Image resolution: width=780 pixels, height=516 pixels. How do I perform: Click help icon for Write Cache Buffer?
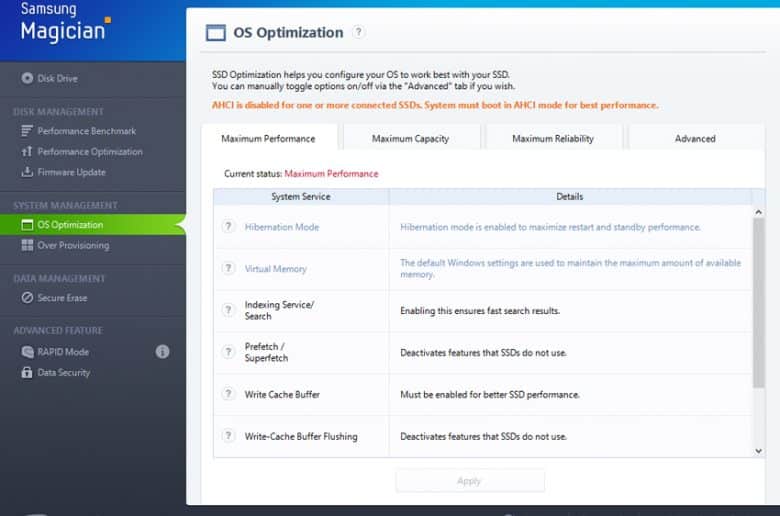228,394
